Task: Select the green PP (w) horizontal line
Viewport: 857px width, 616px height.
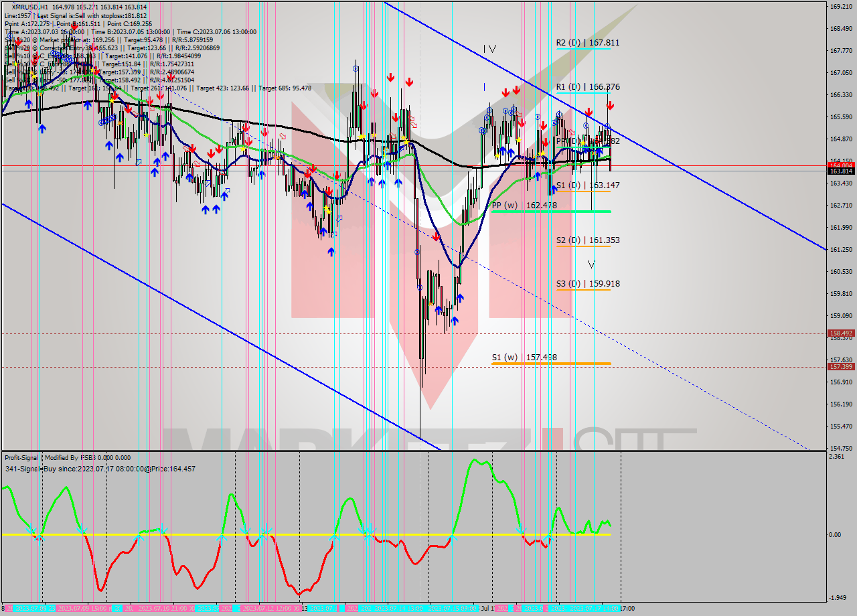Action: pos(569,212)
